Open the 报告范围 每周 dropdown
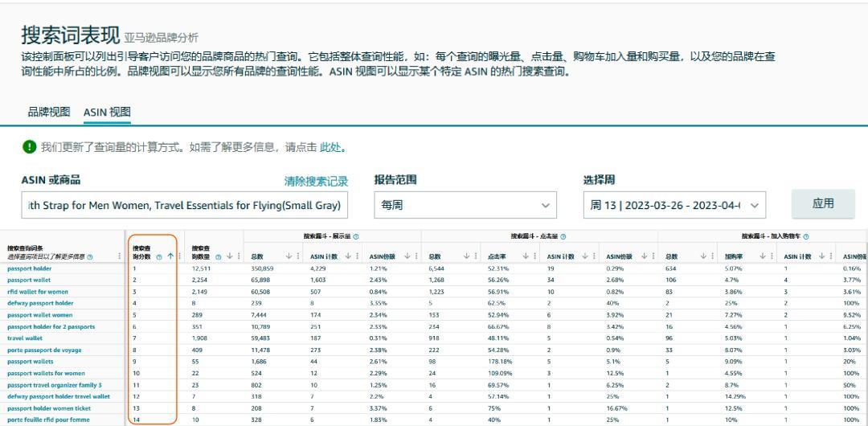 pos(465,205)
